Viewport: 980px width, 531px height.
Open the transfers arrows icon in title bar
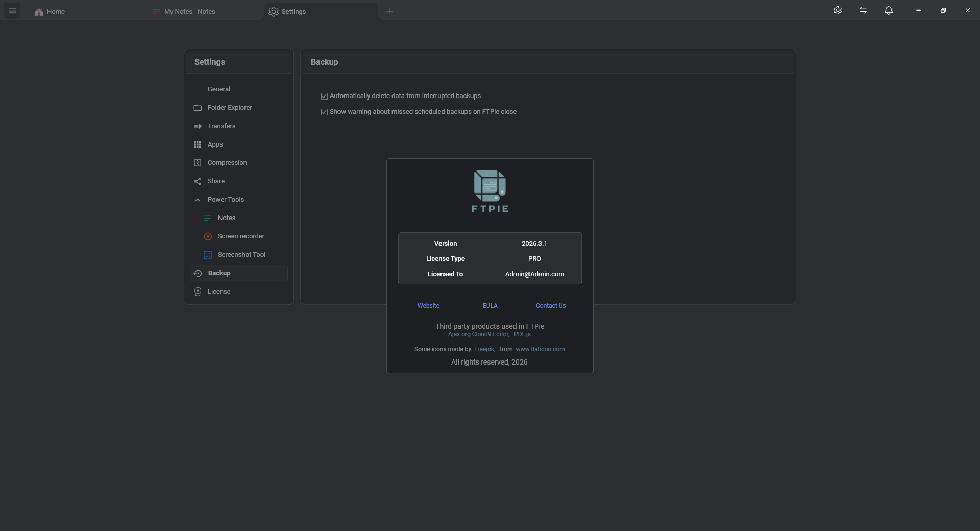tap(863, 10)
